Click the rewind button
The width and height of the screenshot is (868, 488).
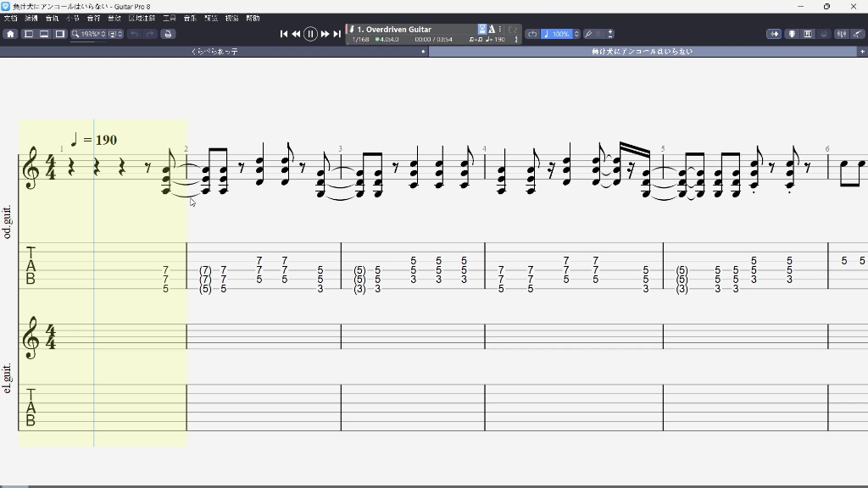(296, 34)
